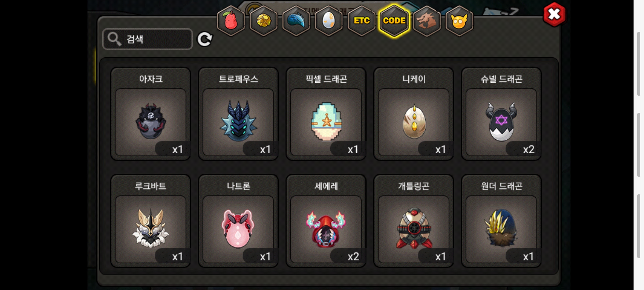Select the gold nugget category hexagon
The width and height of the screenshot is (644, 290).
tap(264, 21)
